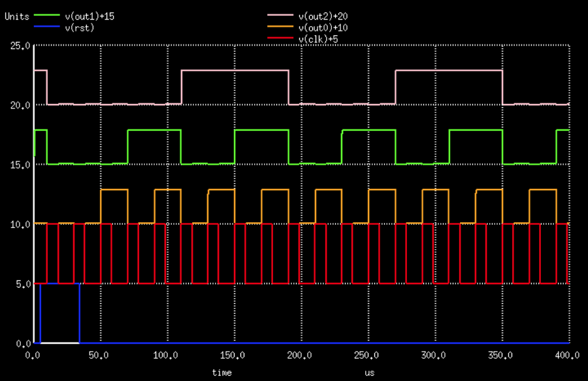Click the Units label in the corner

coord(17,16)
